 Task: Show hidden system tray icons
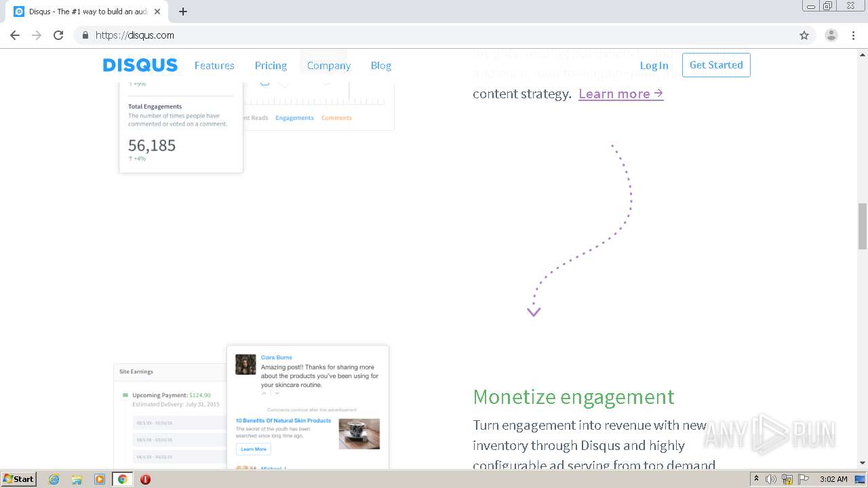pyautogui.click(x=756, y=479)
